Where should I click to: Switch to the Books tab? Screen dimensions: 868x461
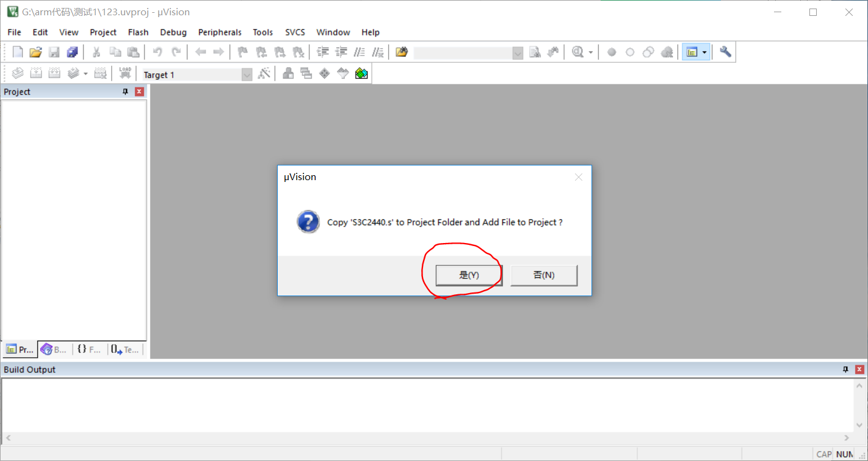pos(54,349)
